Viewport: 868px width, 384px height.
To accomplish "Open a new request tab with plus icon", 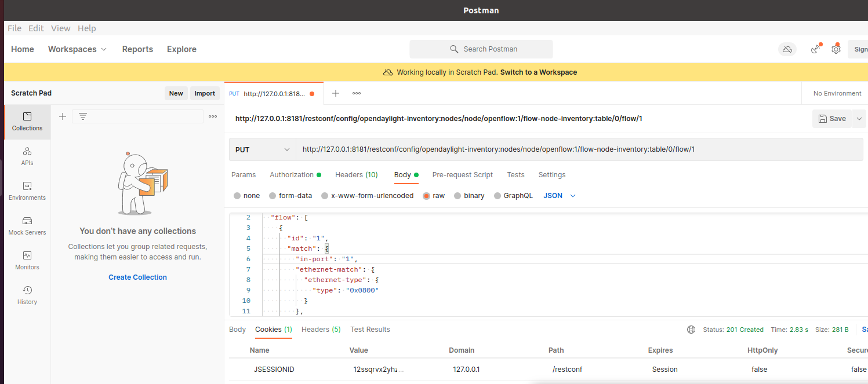I will [x=335, y=93].
